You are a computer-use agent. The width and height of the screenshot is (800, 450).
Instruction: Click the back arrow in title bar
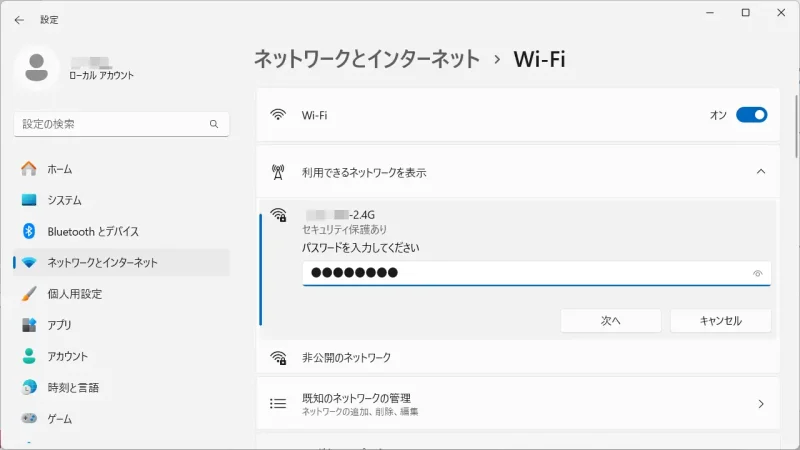(x=19, y=19)
